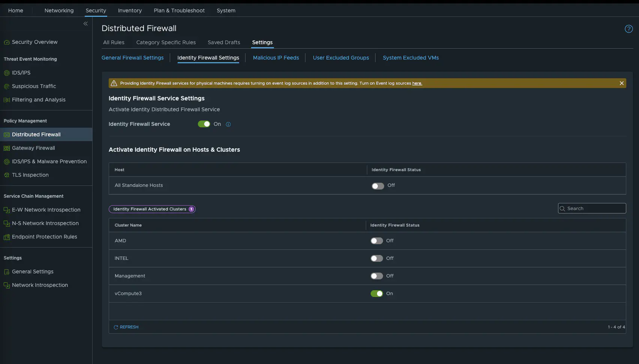Click the '1 - 4 of 4' pagination text

coord(616,327)
